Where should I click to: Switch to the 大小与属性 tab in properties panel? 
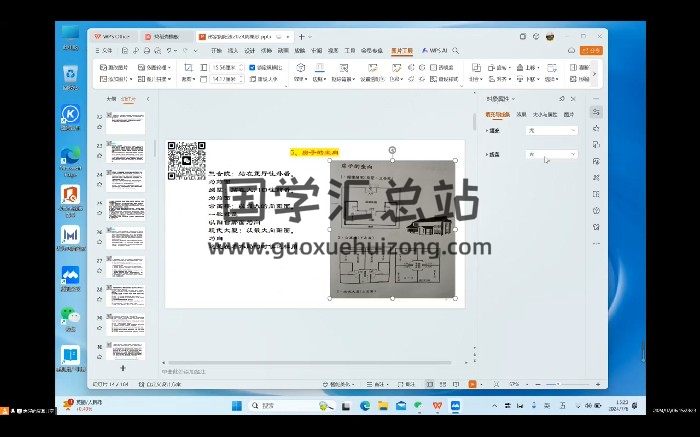[547, 114]
